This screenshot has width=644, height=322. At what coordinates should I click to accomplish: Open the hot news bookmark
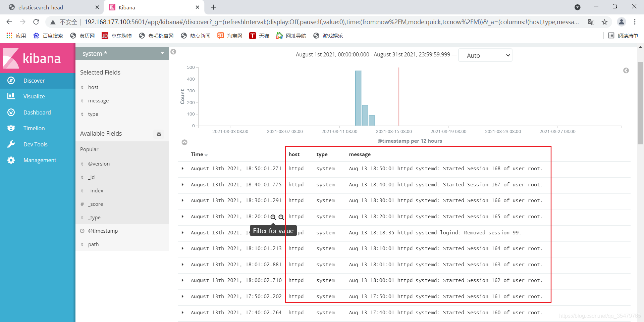tap(196, 36)
